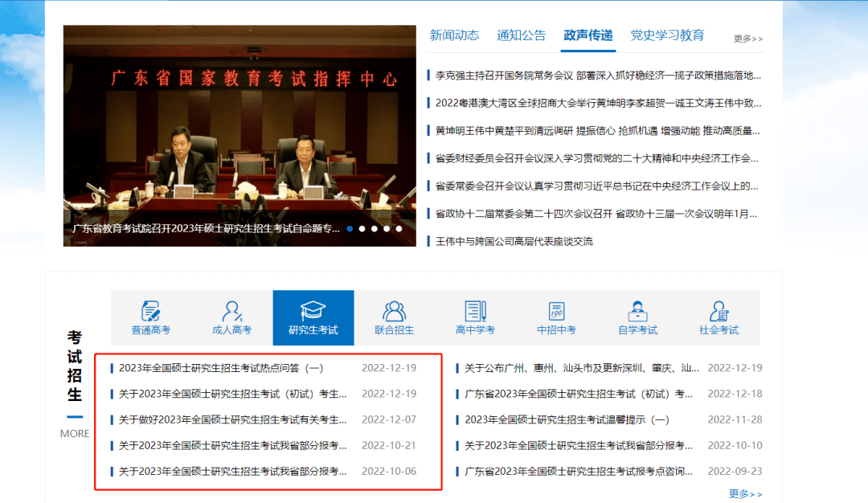Screen dimensions: 868x503
Task: Show the second carousel slide dot
Action: click(362, 228)
